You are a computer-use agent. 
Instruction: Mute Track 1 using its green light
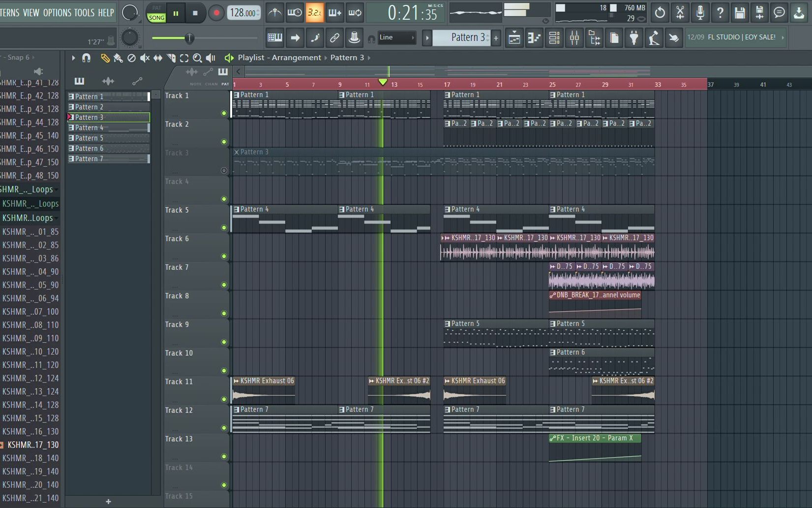pos(224,113)
